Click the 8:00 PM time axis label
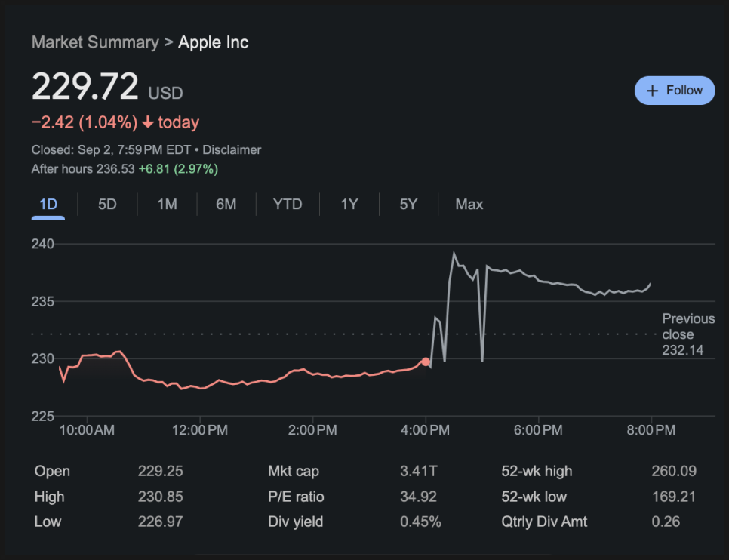The image size is (729, 560). 651,429
